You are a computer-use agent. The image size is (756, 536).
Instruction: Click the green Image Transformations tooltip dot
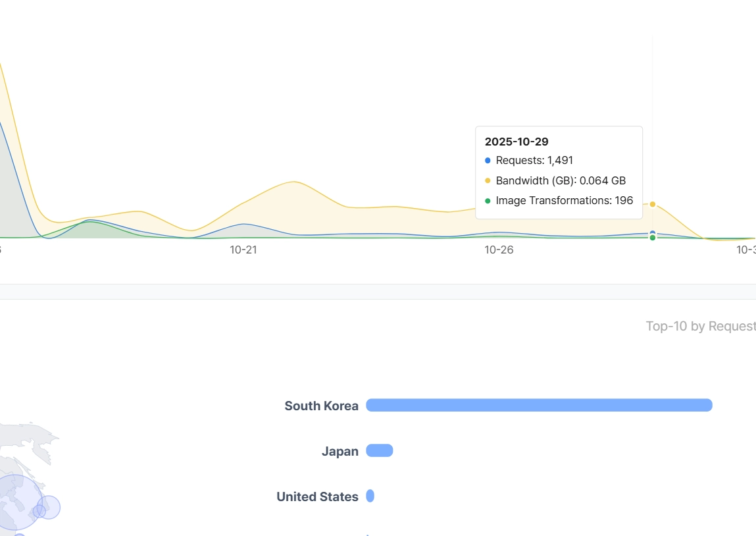click(488, 201)
